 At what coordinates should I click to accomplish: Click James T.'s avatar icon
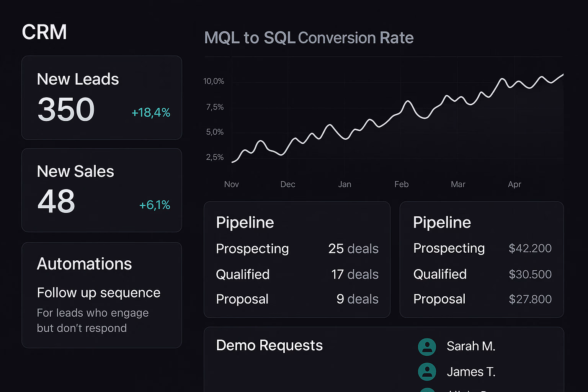427,372
